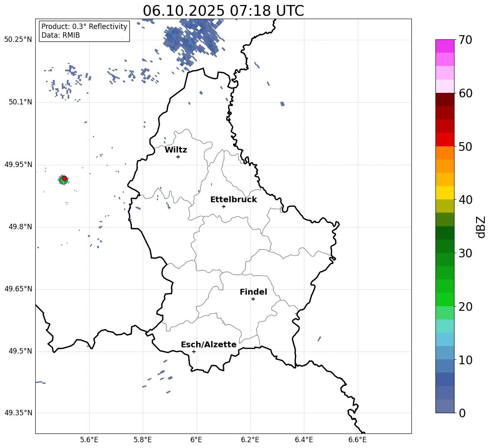
Task: Click the turquoise swatch below 20
Action: (445, 326)
